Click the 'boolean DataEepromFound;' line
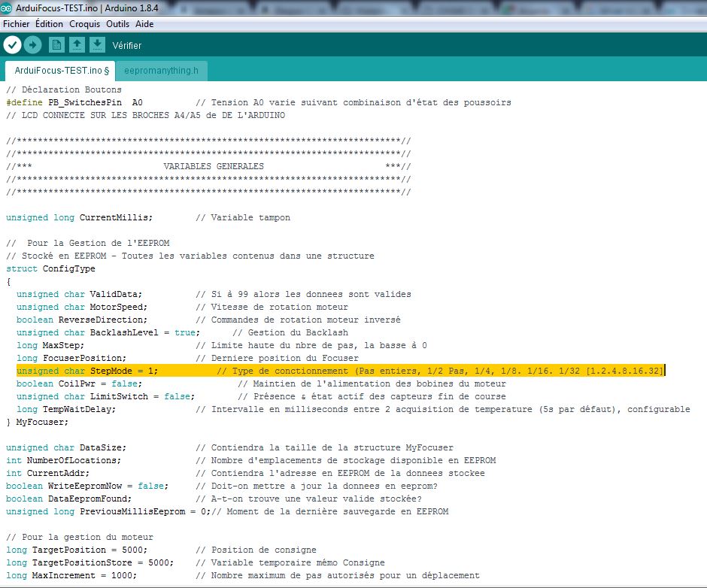Screen dimensions: 707x588 click(x=68, y=499)
